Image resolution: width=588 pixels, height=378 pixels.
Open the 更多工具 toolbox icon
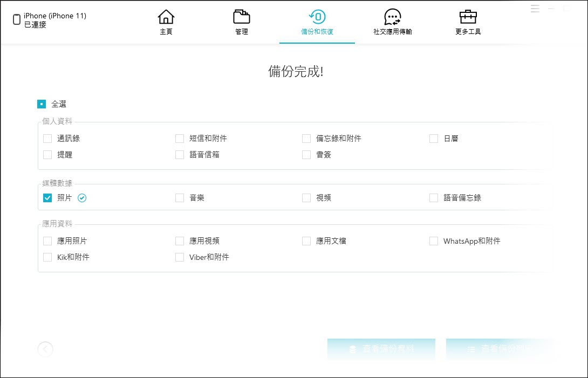[x=467, y=17]
